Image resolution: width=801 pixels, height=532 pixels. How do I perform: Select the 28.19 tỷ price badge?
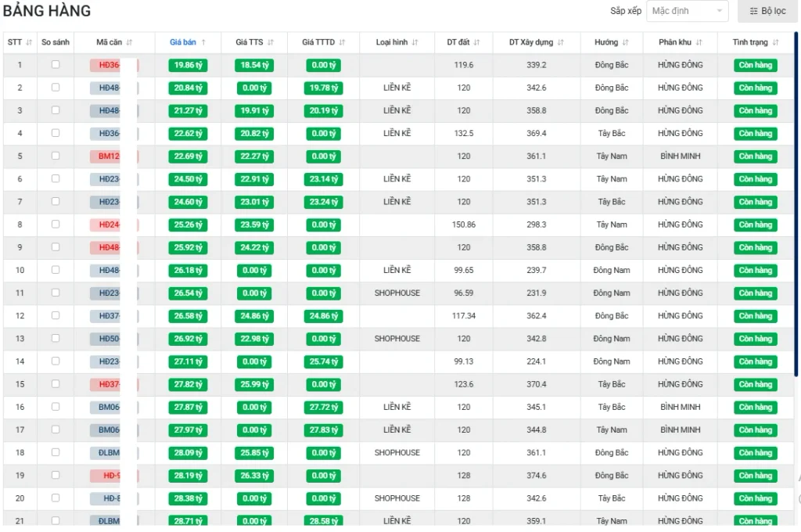(x=188, y=476)
